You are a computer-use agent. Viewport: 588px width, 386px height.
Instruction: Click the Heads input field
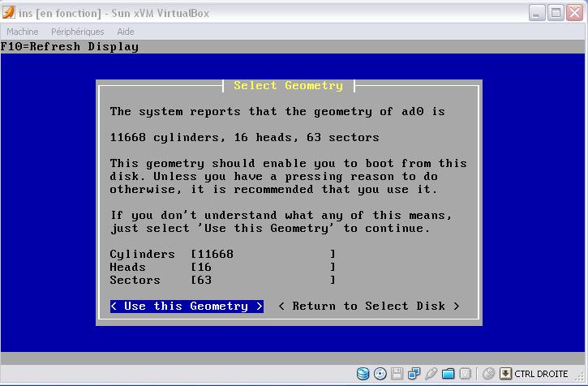tap(263, 268)
